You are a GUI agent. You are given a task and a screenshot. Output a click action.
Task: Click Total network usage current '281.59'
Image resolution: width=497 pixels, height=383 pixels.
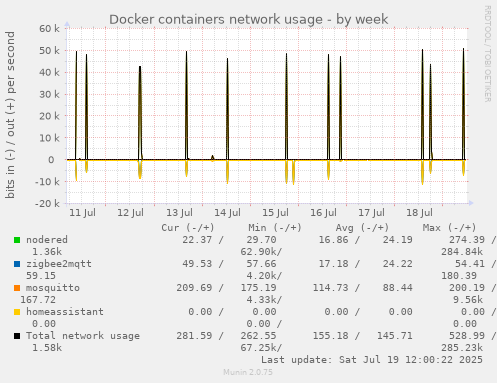click(194, 336)
